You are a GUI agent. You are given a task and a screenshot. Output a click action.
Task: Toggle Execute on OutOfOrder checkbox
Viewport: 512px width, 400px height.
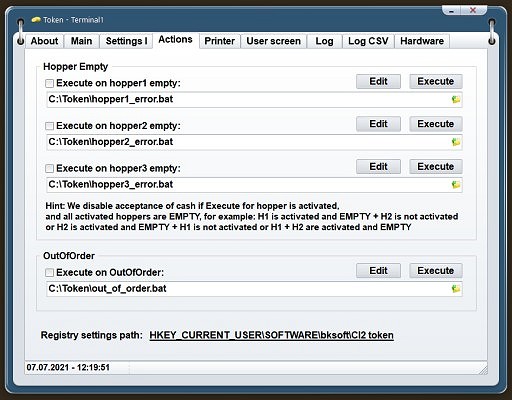49,272
